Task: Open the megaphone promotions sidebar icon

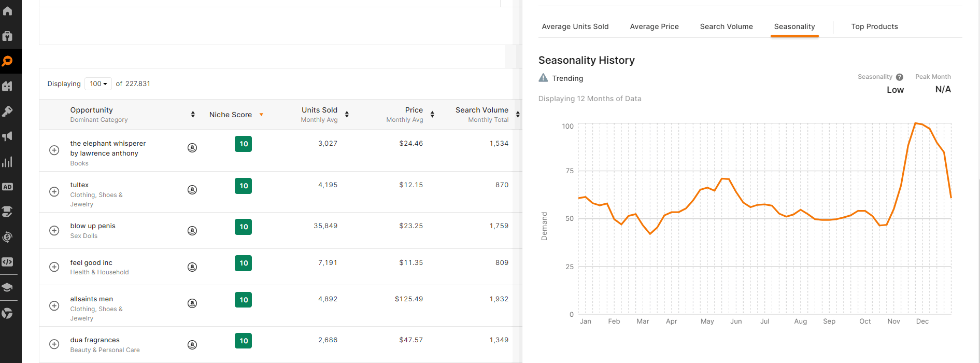Action: pos(7,136)
